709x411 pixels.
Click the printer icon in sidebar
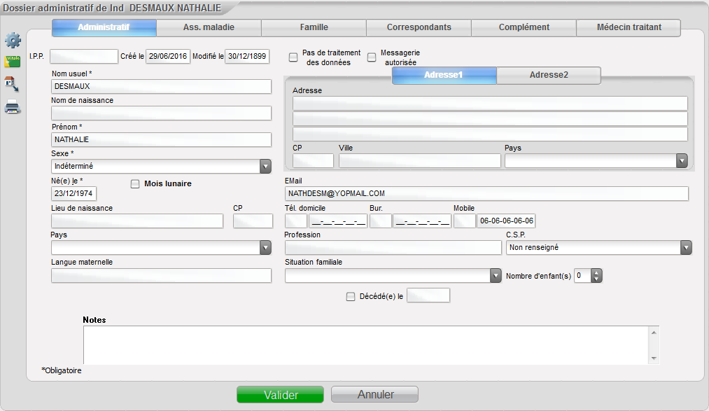tap(13, 108)
